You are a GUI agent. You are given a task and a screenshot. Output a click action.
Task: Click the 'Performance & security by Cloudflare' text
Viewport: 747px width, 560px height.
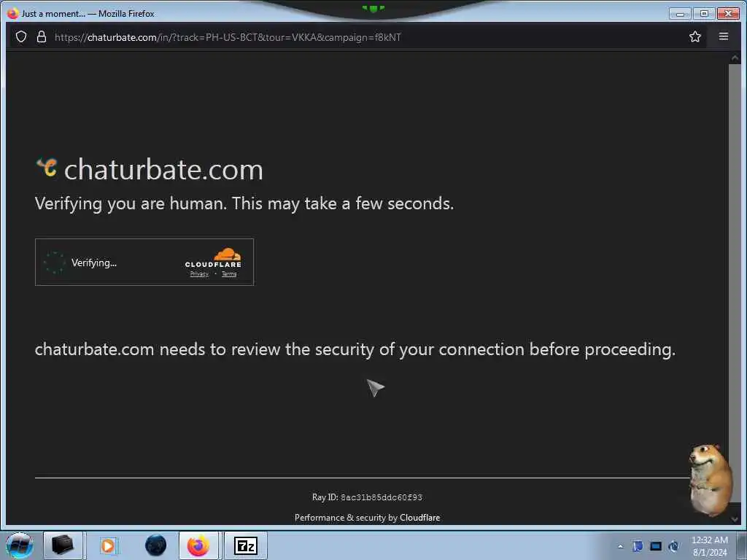pyautogui.click(x=368, y=518)
